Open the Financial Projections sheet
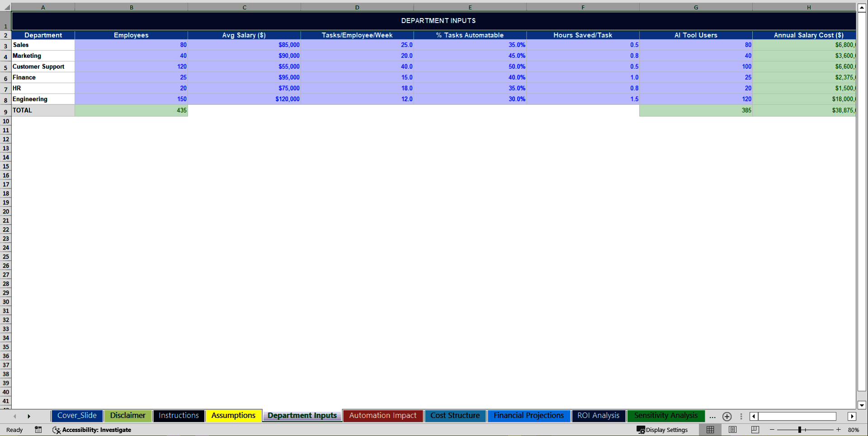The width and height of the screenshot is (868, 436). 528,416
